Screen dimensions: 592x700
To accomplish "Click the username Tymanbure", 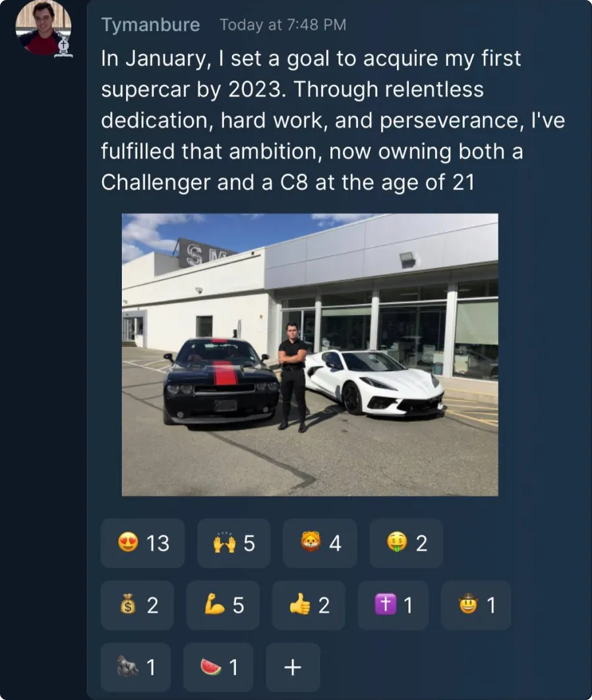I will point(151,25).
